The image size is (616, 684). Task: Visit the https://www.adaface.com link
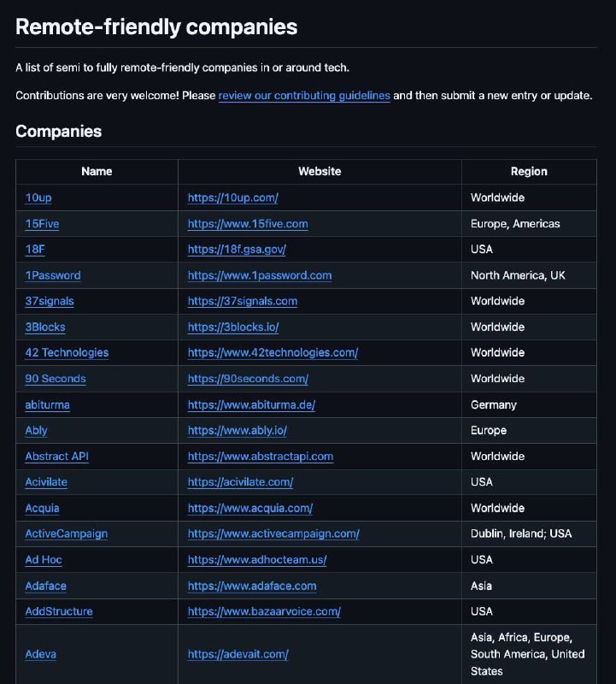[x=252, y=586]
